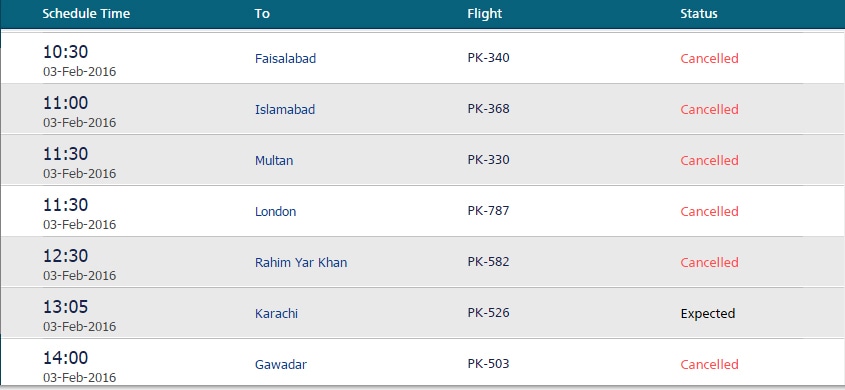Image resolution: width=845 pixels, height=390 pixels.
Task: Select flight number PK-787
Action: click(488, 211)
